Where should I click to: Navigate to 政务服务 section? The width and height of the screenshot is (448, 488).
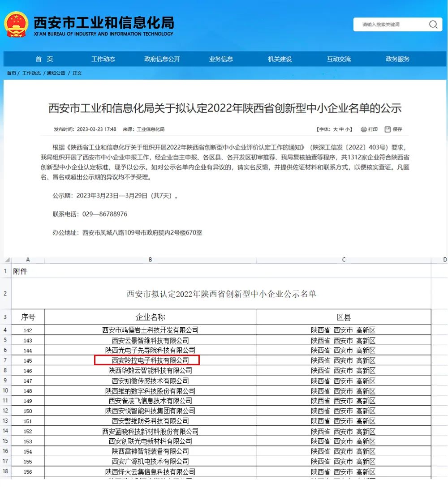tap(398, 59)
